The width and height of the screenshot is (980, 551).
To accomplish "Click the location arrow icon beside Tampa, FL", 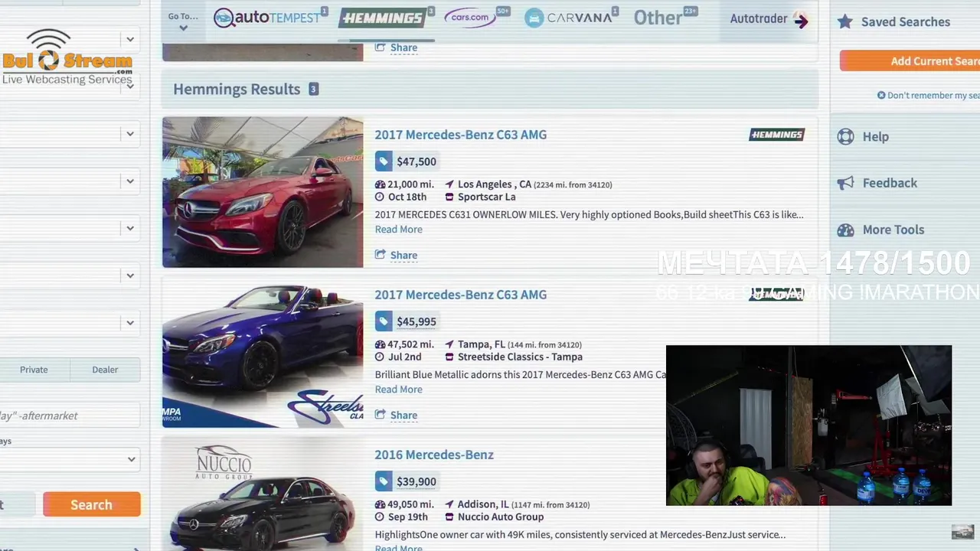I will coord(449,344).
